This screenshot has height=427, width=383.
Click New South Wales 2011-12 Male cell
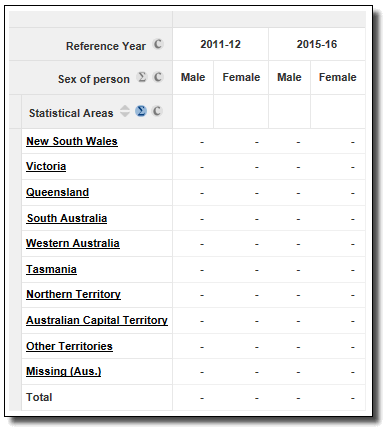pyautogui.click(x=193, y=141)
